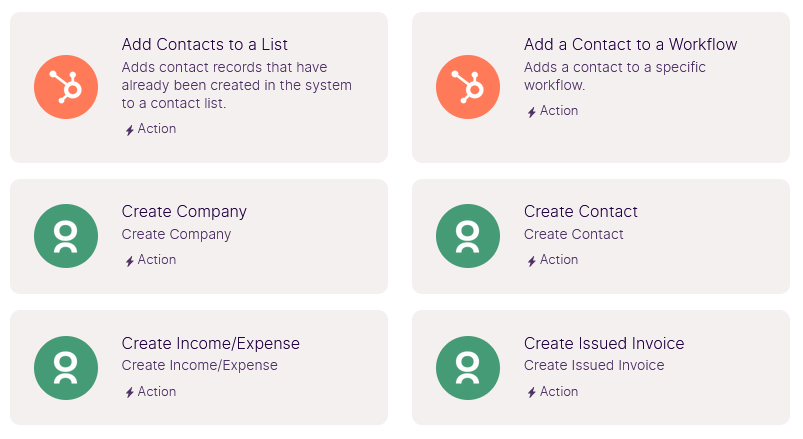
Task: Select the Create Income/Expense heading
Action: point(210,343)
